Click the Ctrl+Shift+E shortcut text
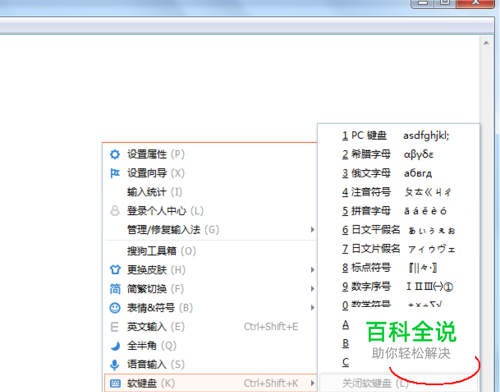The height and width of the screenshot is (392, 500). click(x=271, y=327)
